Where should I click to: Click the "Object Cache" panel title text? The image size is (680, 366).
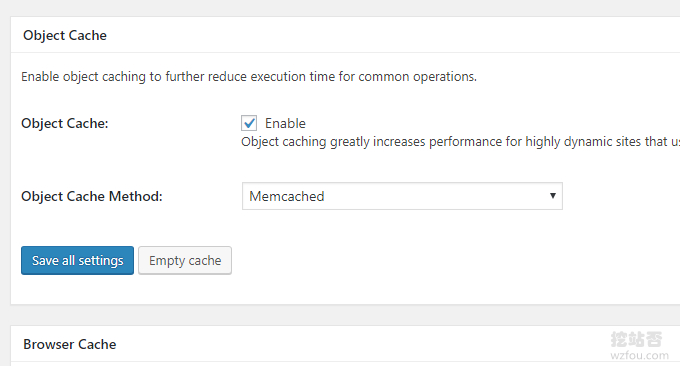[x=65, y=36]
